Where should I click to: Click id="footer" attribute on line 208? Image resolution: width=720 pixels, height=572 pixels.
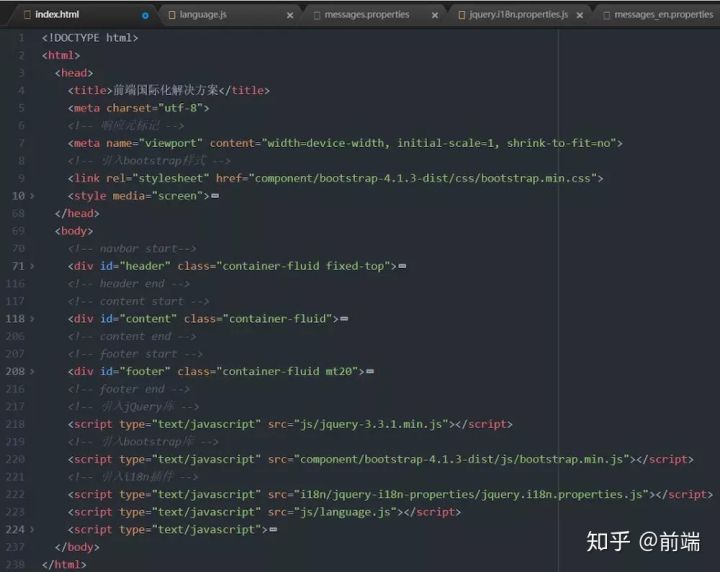[x=135, y=372]
